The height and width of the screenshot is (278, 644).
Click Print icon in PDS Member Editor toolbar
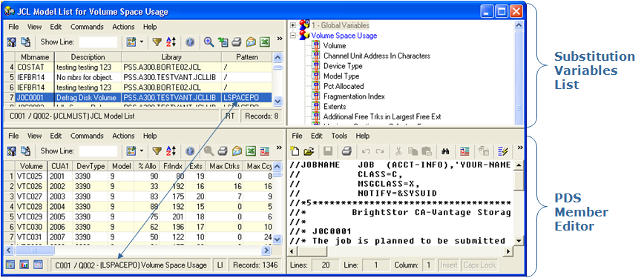(346, 151)
